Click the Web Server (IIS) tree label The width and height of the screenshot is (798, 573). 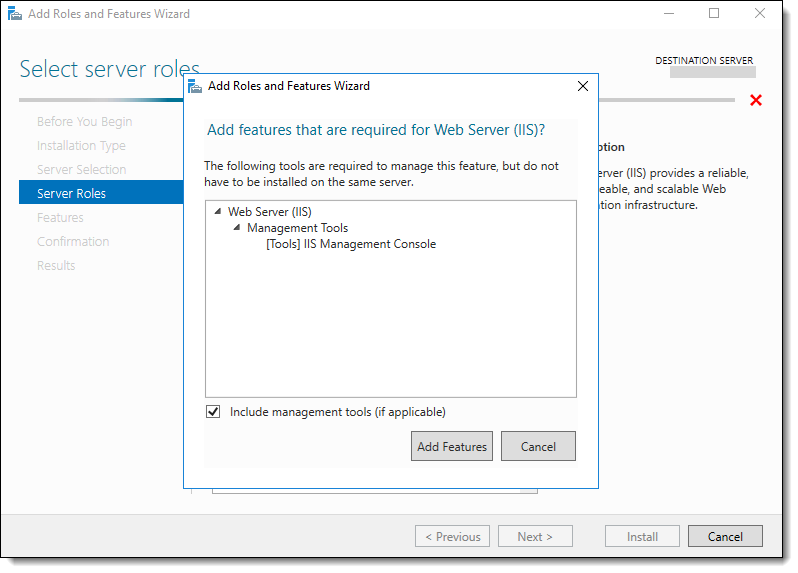tap(270, 212)
